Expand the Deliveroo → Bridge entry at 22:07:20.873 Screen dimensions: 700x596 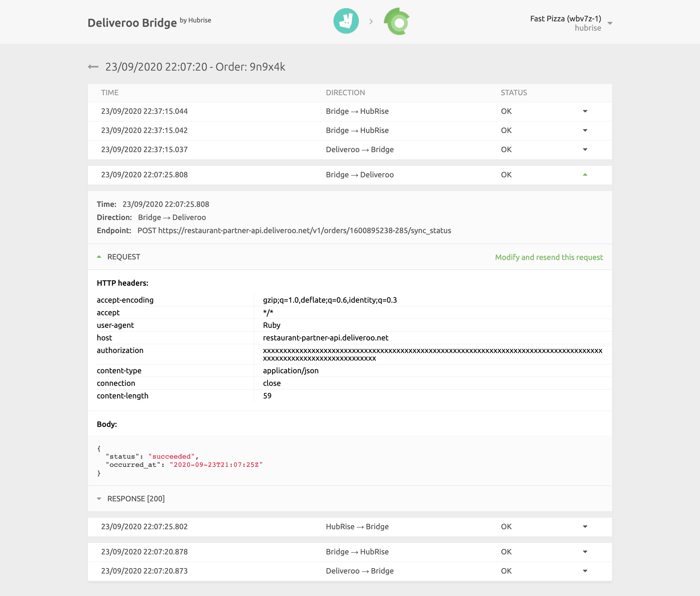pyautogui.click(x=585, y=571)
